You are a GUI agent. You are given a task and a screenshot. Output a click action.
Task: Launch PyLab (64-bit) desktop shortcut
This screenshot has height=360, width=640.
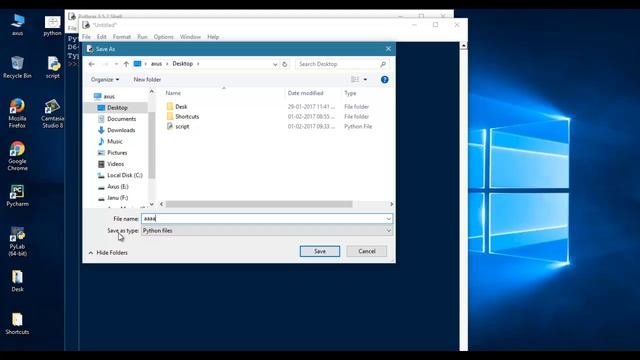click(x=17, y=241)
